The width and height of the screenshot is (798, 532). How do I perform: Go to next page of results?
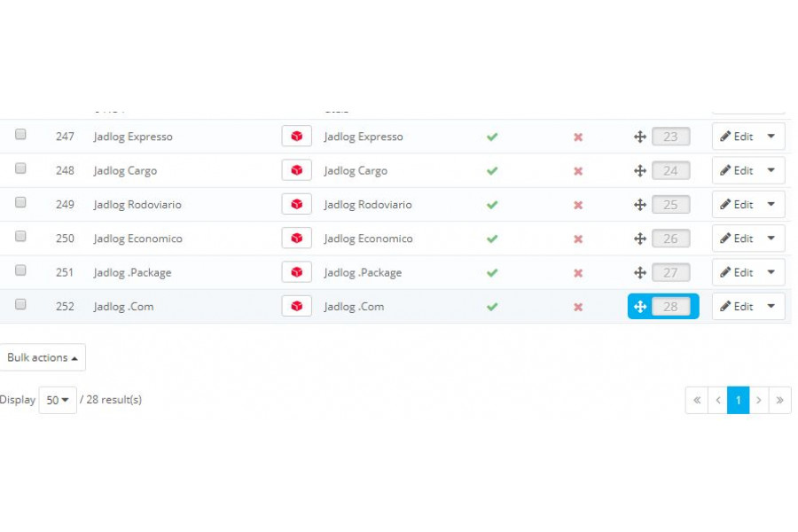pyautogui.click(x=759, y=400)
